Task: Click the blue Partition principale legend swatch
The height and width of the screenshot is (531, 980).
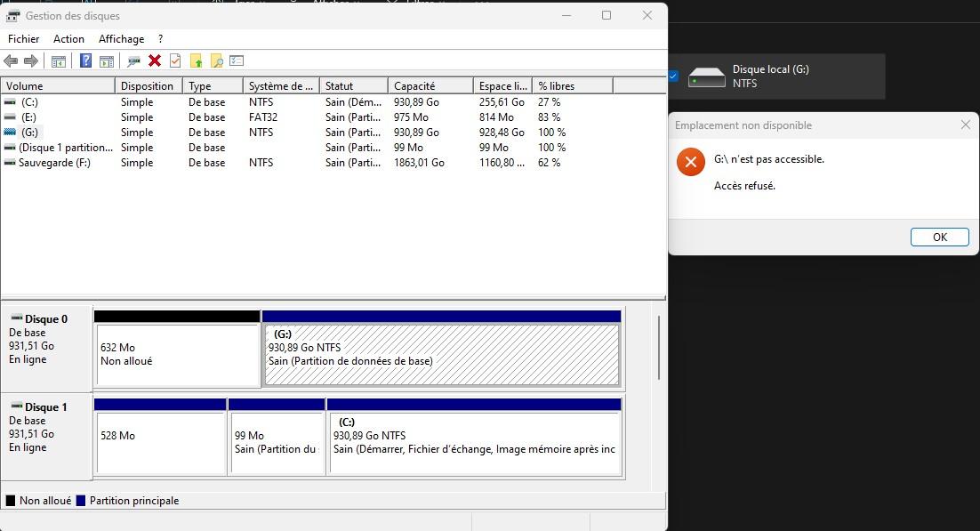Action: coord(81,501)
